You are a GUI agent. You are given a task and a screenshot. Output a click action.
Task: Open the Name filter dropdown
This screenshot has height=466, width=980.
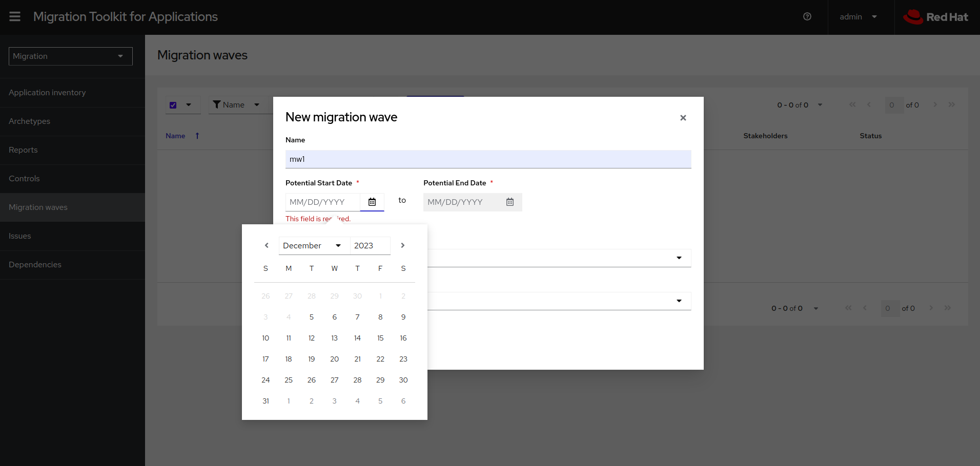click(237, 105)
